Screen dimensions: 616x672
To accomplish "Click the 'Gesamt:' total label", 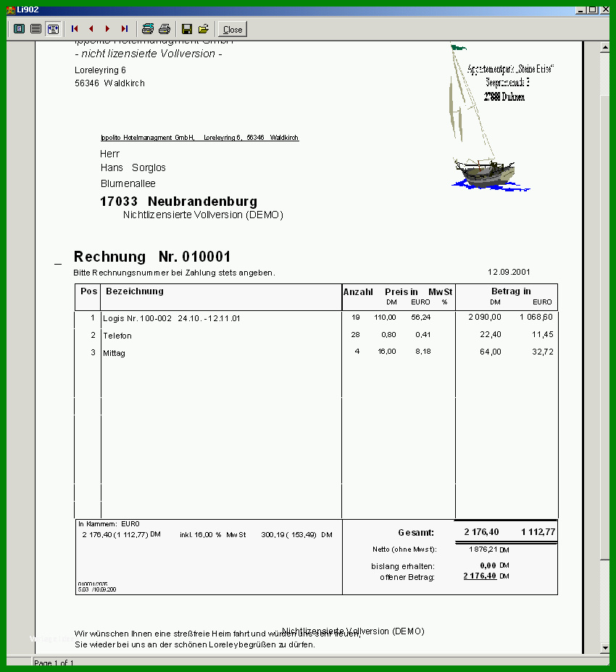I will [416, 532].
